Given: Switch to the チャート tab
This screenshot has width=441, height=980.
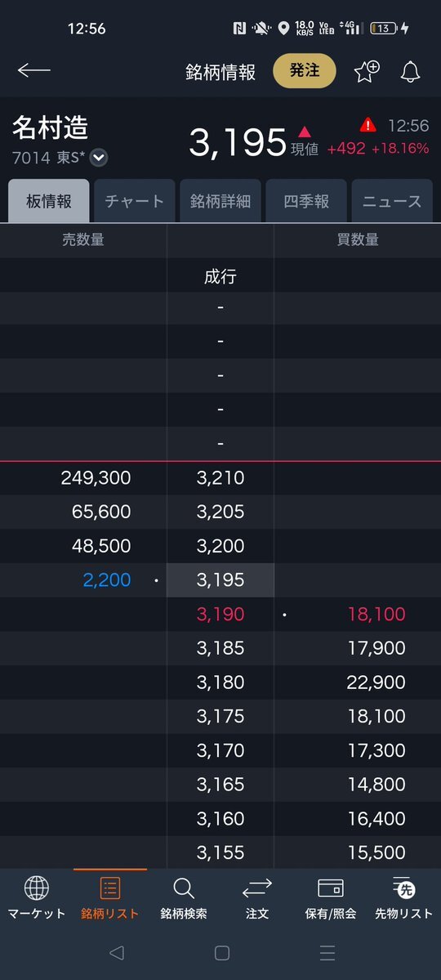Looking at the screenshot, I should pos(134,201).
